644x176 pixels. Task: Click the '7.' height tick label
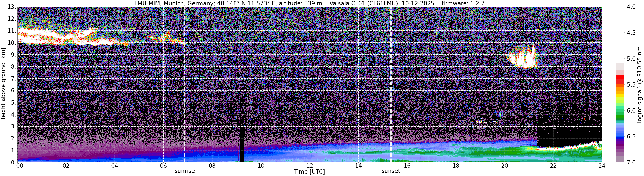(x=13, y=79)
